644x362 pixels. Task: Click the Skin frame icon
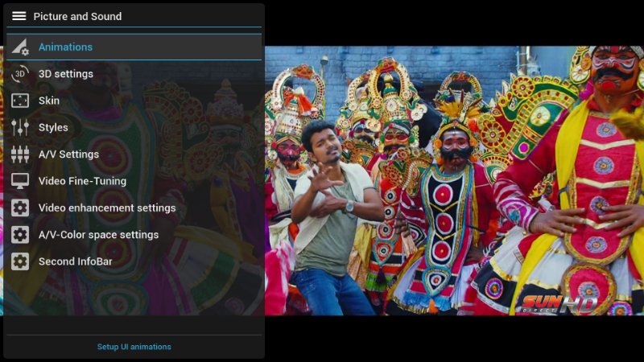19,101
